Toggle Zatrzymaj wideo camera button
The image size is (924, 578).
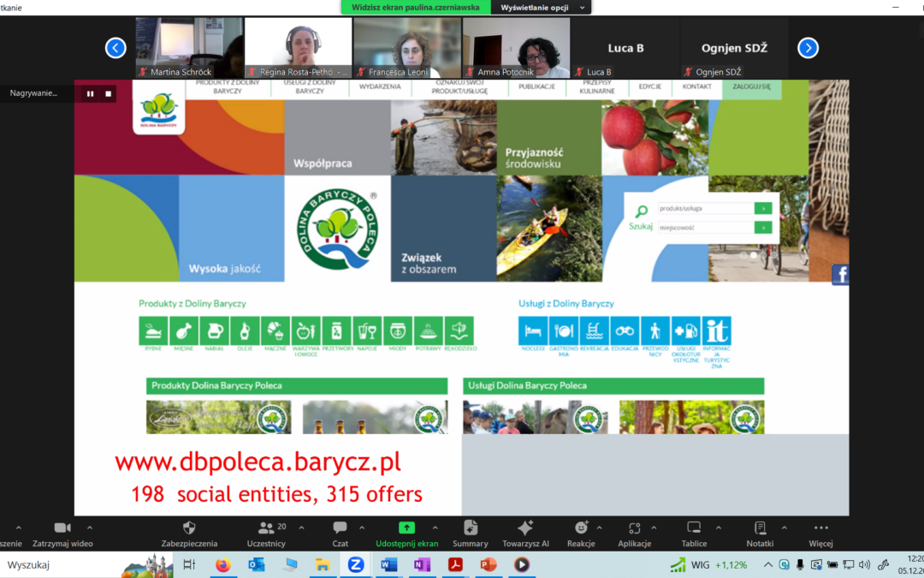pyautogui.click(x=62, y=528)
